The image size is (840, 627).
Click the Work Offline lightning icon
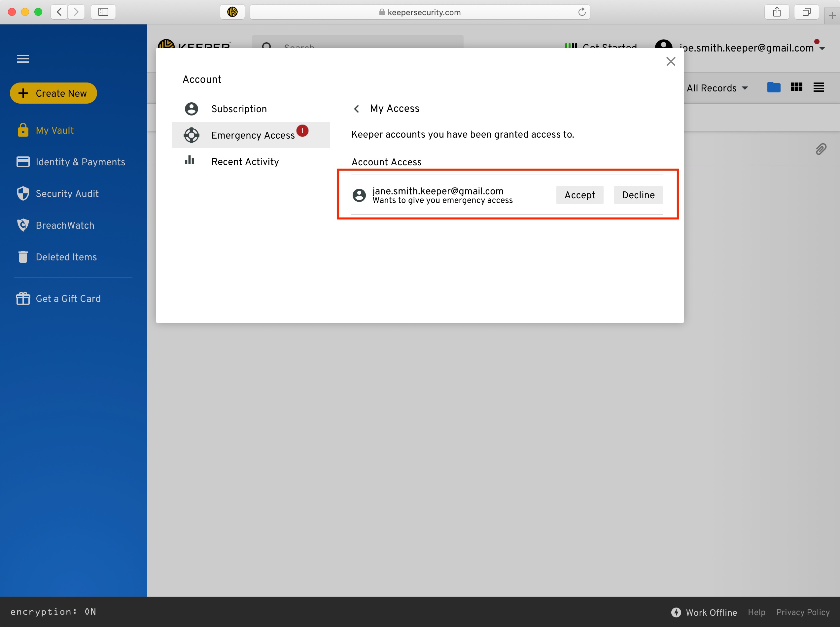pyautogui.click(x=676, y=612)
